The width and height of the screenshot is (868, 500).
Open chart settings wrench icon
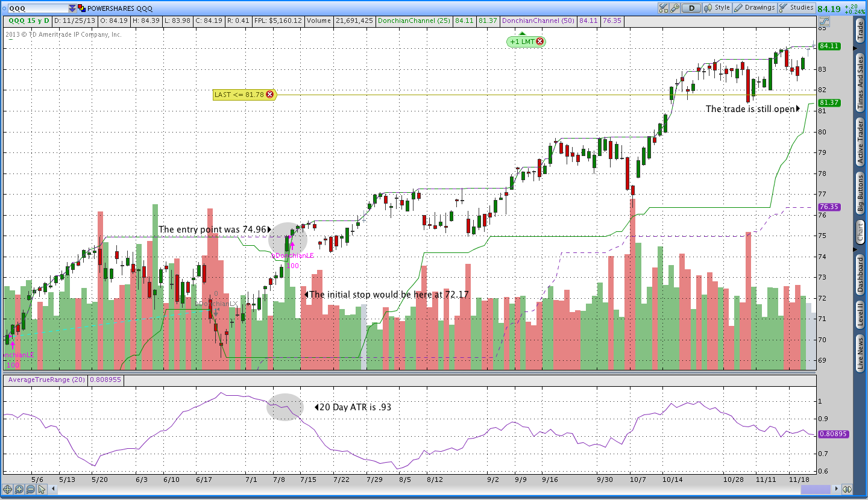click(x=675, y=8)
